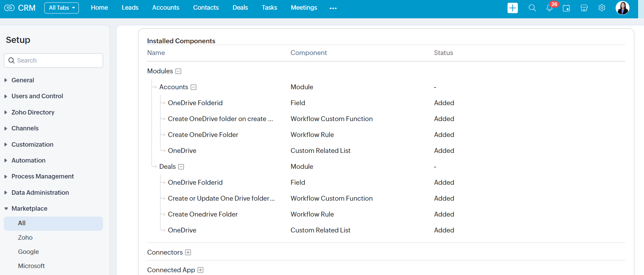Open the settings gear icon
The height and width of the screenshot is (275, 644).
click(602, 8)
